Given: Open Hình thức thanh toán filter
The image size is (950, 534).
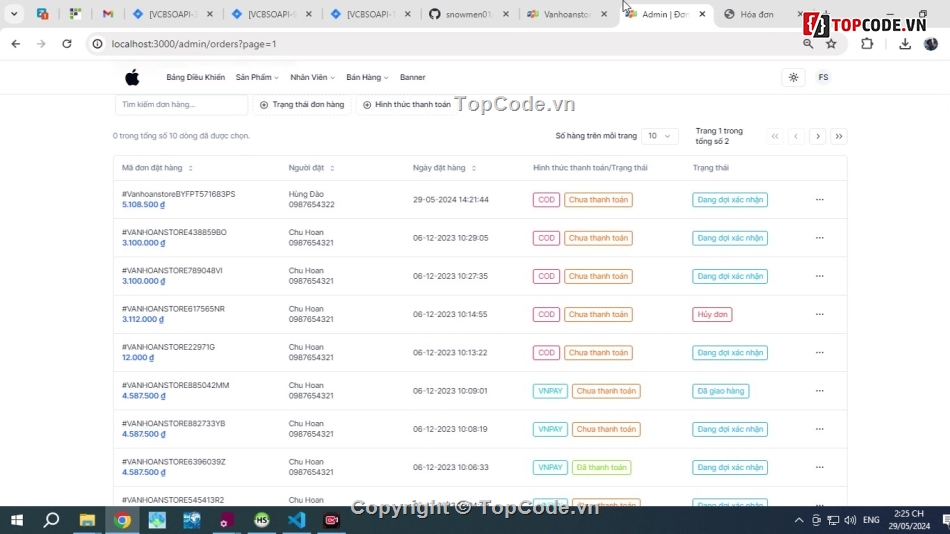Looking at the screenshot, I should pyautogui.click(x=407, y=105).
